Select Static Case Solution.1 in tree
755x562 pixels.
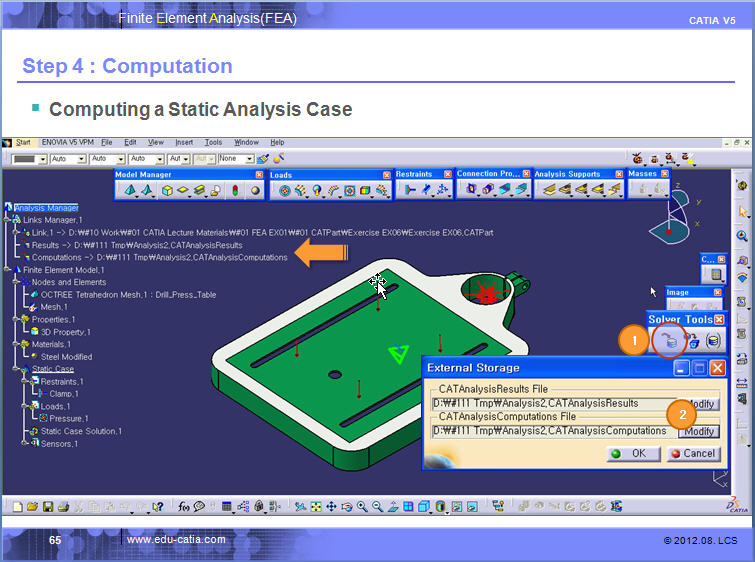(x=80, y=431)
